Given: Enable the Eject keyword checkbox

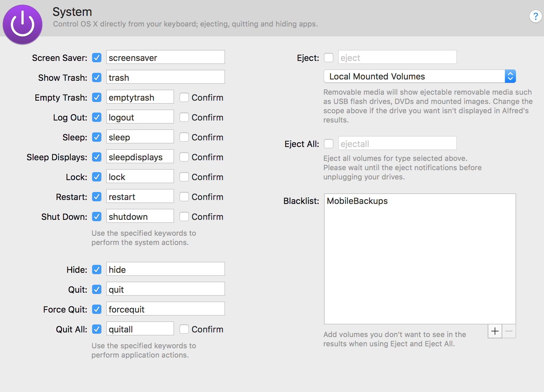Looking at the screenshot, I should coord(329,58).
